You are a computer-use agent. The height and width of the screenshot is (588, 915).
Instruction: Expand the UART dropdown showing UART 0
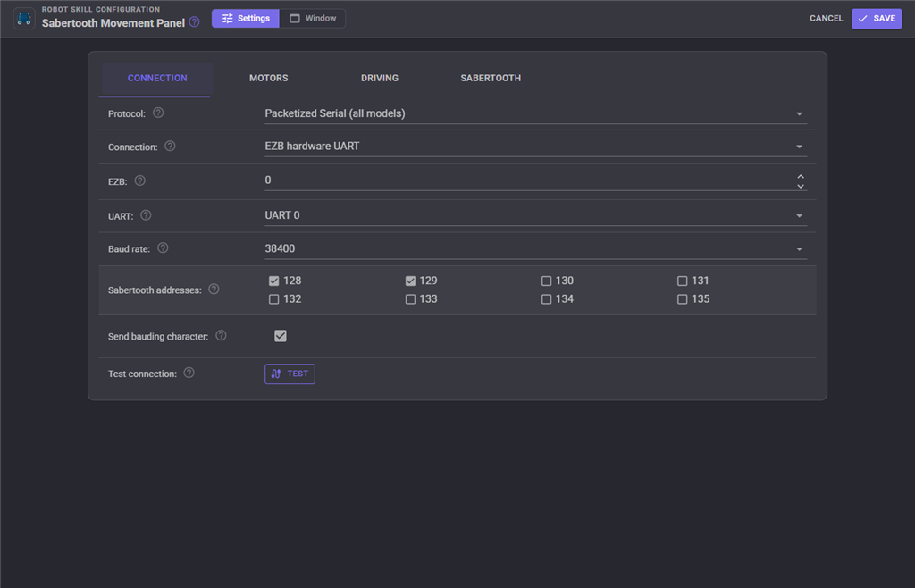tap(536, 216)
